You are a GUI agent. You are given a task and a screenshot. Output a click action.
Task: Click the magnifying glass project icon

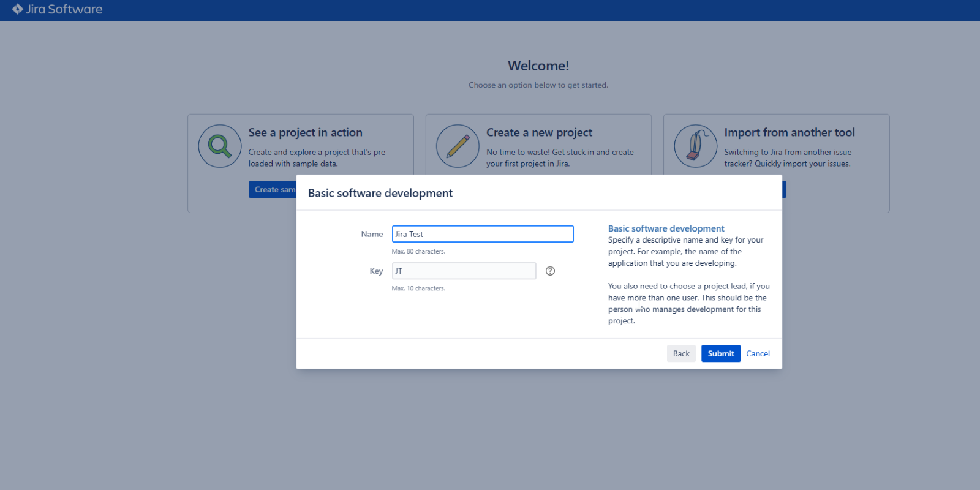coord(220,146)
